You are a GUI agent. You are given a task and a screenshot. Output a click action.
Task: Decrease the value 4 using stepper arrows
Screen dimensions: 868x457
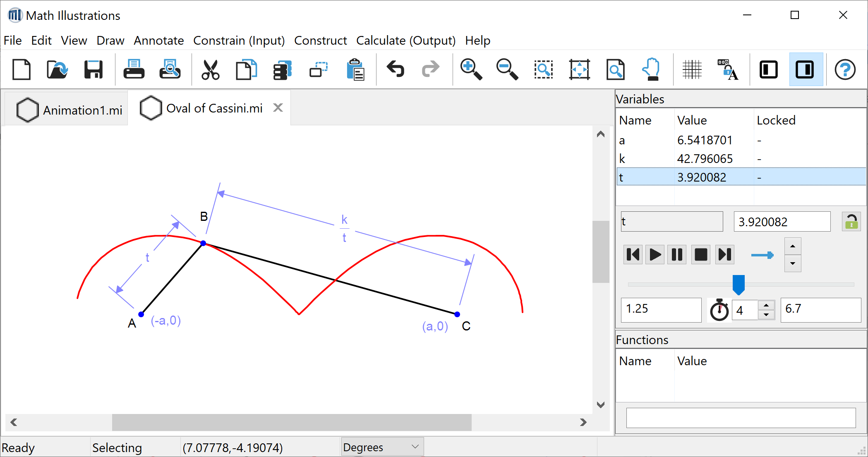[x=767, y=315]
